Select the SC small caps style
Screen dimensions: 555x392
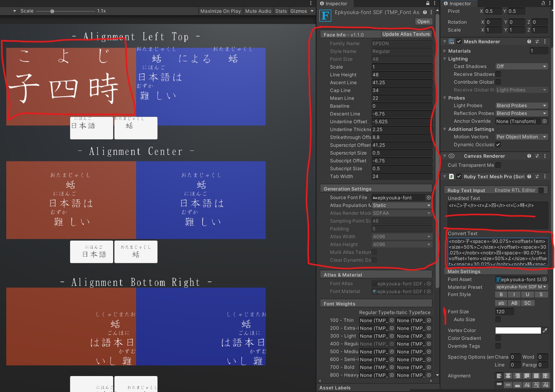pyautogui.click(x=528, y=303)
